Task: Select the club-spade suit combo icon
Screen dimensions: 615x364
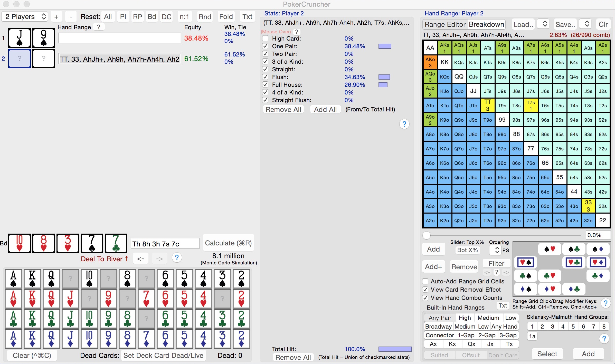Action: [525, 276]
